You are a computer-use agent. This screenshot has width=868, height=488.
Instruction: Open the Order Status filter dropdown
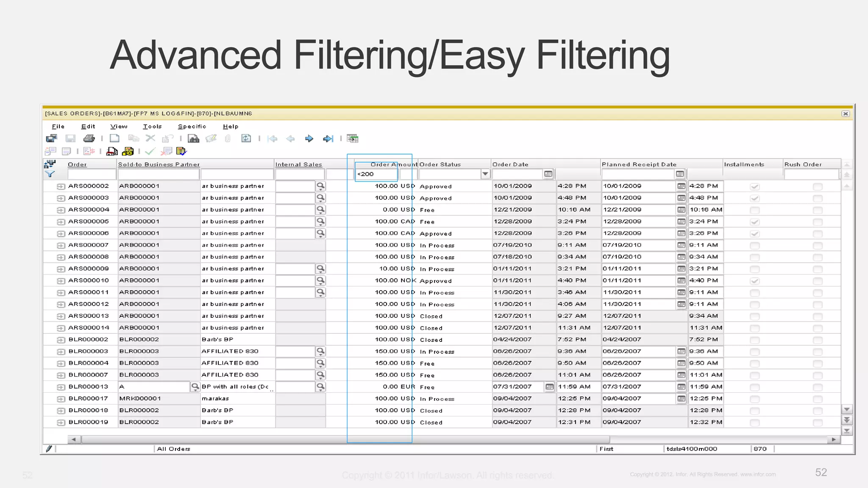click(x=485, y=174)
